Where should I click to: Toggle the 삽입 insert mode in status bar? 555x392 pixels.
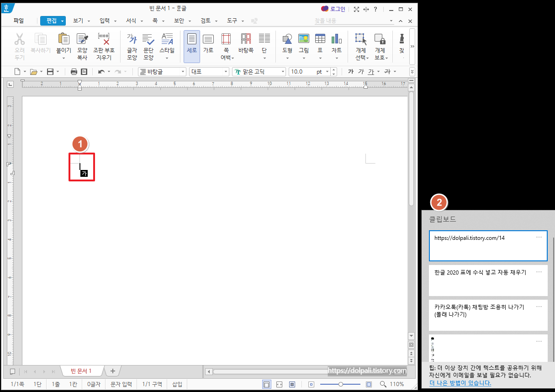click(177, 384)
